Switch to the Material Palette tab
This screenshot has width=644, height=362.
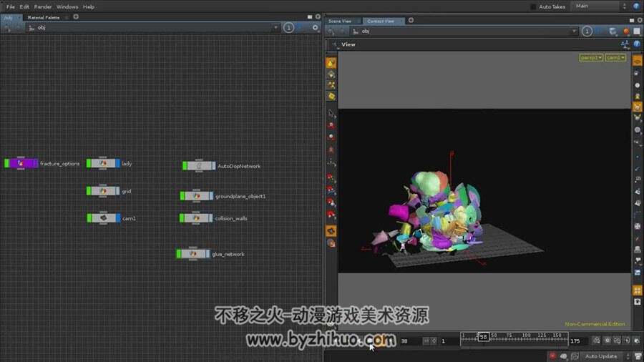point(44,17)
